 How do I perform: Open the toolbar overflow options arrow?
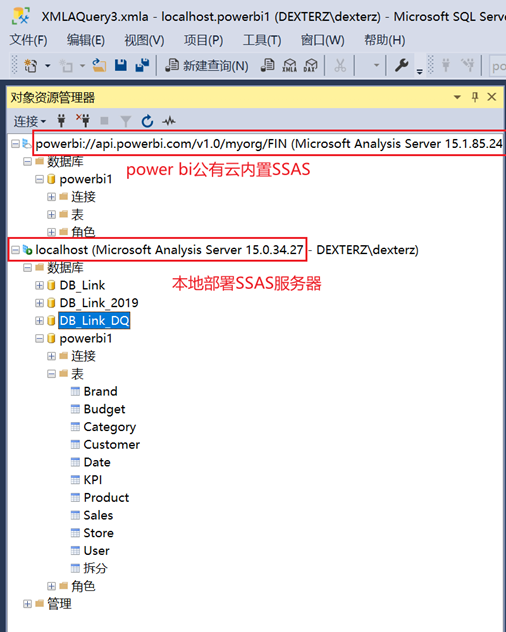tap(420, 71)
